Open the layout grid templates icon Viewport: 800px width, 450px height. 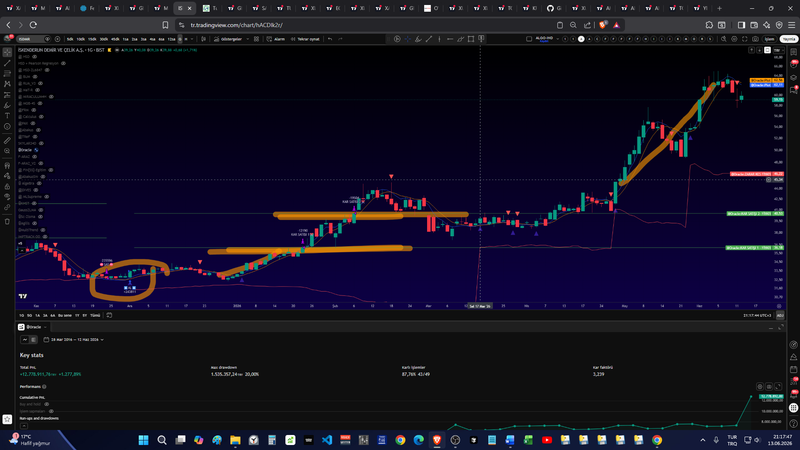(x=256, y=39)
